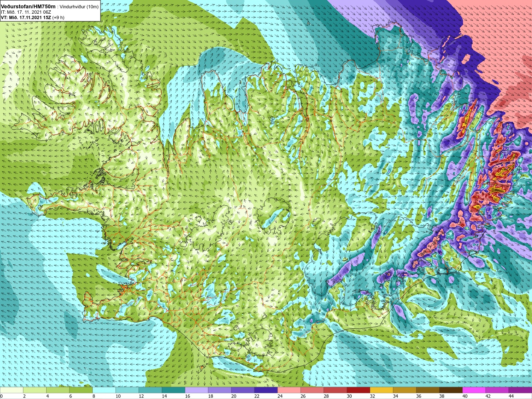Click the light green 2–4 legend swatch
This screenshot has width=532, height=399.
pos(35,390)
